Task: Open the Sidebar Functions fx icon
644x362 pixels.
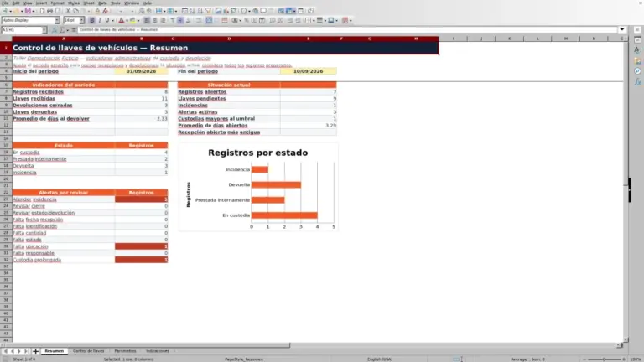Action: [637, 81]
